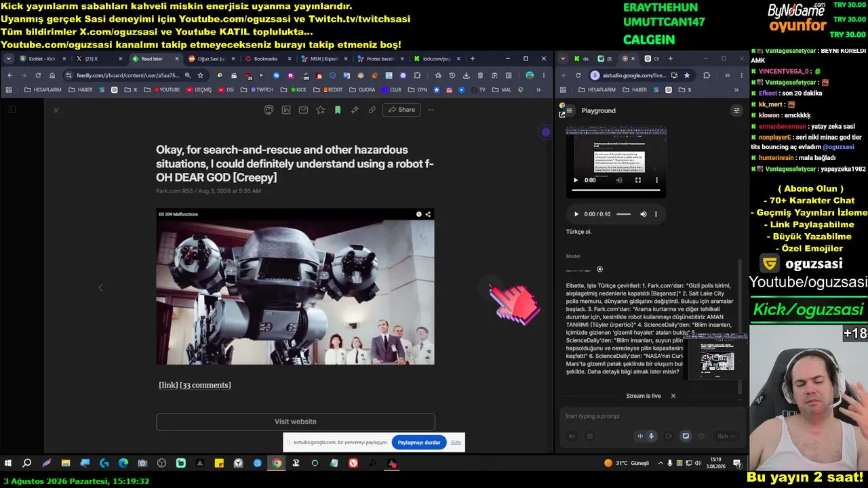Click the home icon in Feedly browser toolbar
Screen dimensions: 868x488
(52, 75)
